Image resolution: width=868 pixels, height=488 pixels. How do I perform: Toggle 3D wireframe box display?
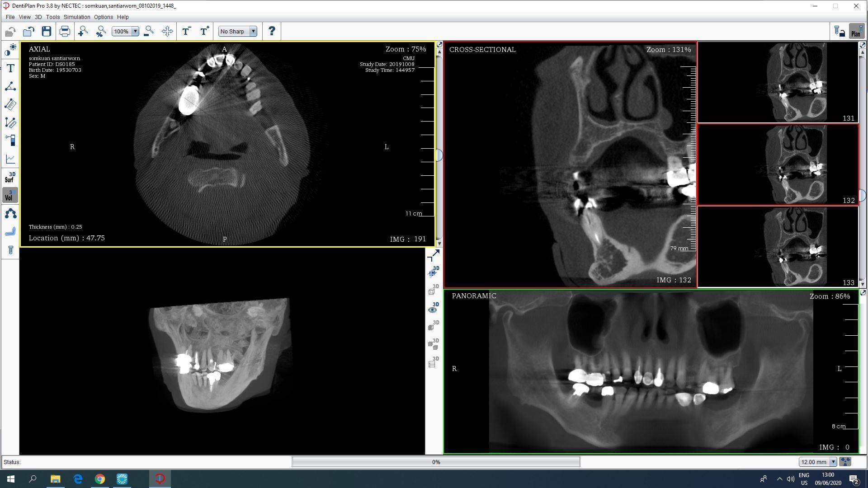433,290
